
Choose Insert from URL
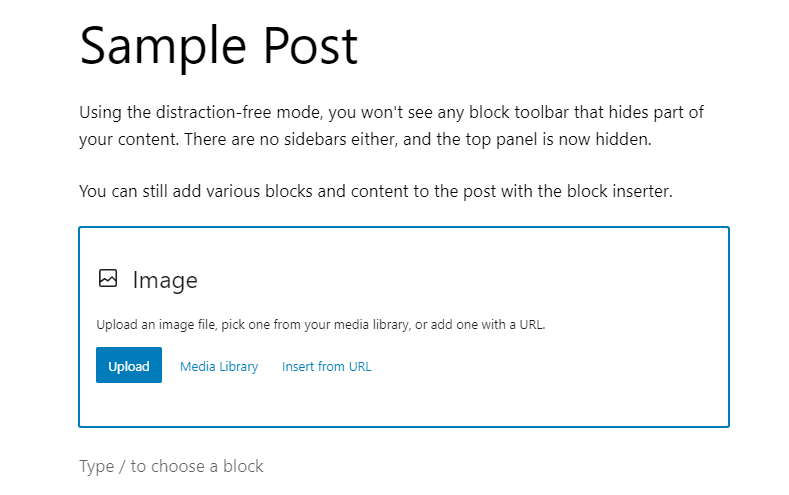coord(326,367)
